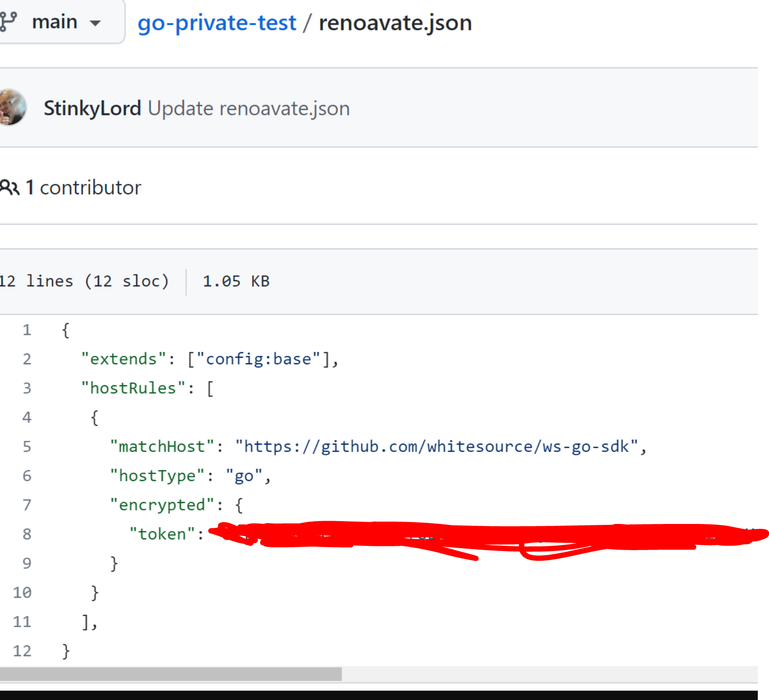
Task: Select line number 5 containing matchHost
Action: click(x=27, y=446)
